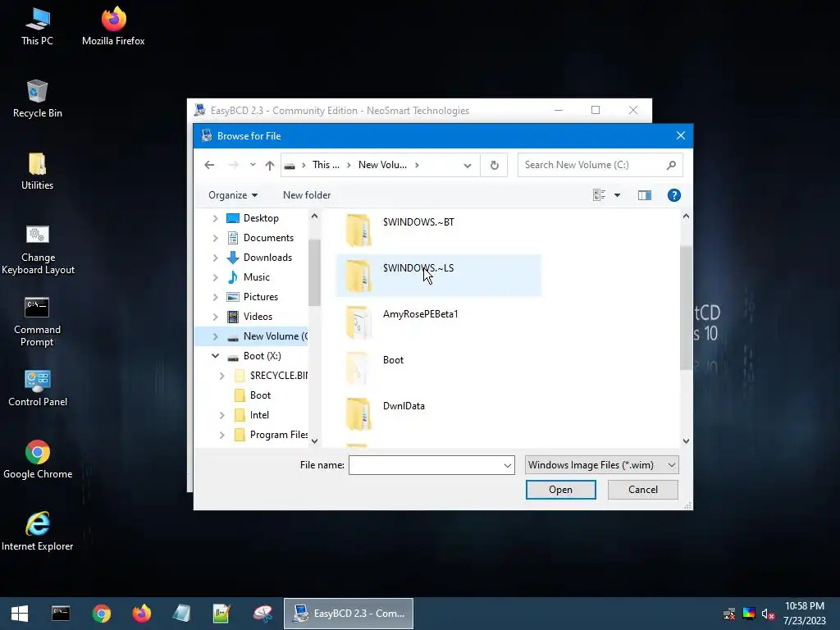Select the DwnlData folder
The width and height of the screenshot is (840, 630).
[x=438, y=413]
